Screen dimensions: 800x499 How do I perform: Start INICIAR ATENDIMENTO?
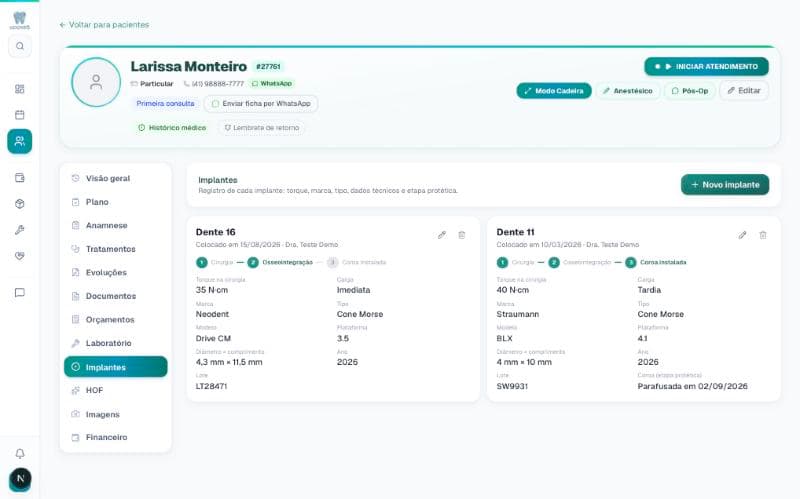point(707,66)
